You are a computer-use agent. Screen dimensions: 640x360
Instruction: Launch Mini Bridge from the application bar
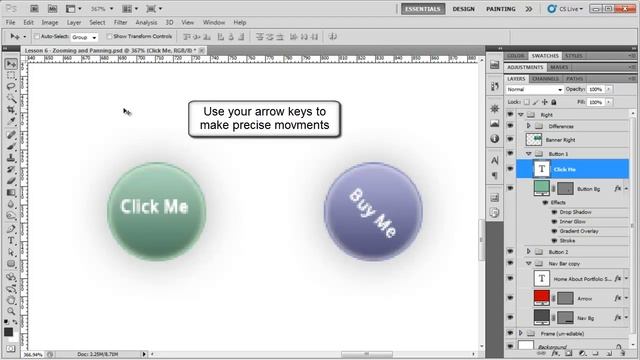click(52, 9)
